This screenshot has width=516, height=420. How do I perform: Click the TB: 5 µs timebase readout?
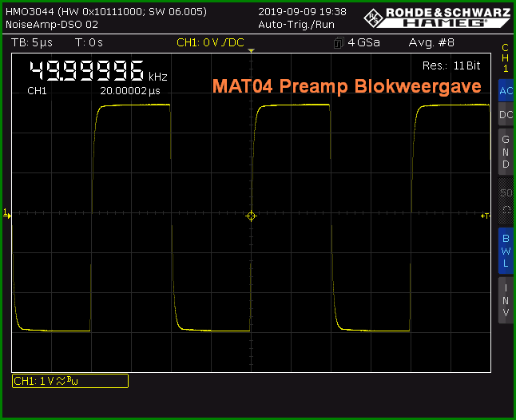(x=32, y=42)
